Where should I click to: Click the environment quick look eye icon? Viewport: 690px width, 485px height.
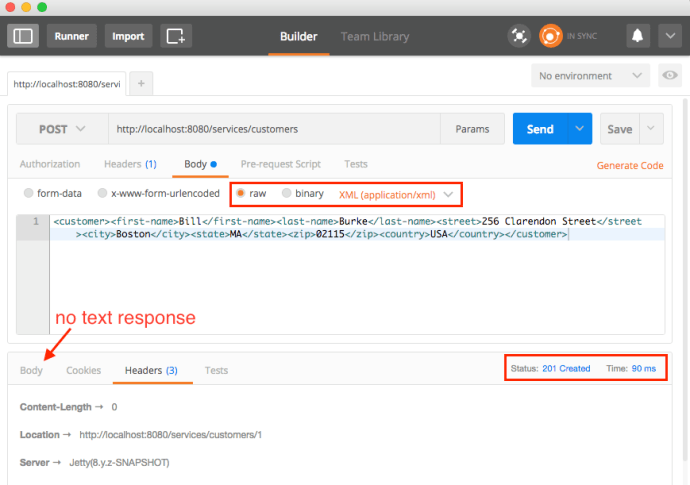click(669, 76)
